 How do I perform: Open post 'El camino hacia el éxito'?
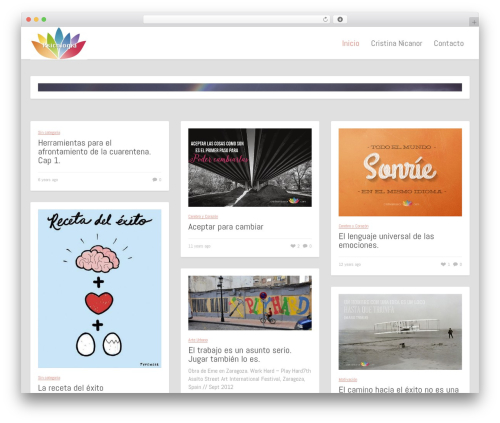(399, 389)
